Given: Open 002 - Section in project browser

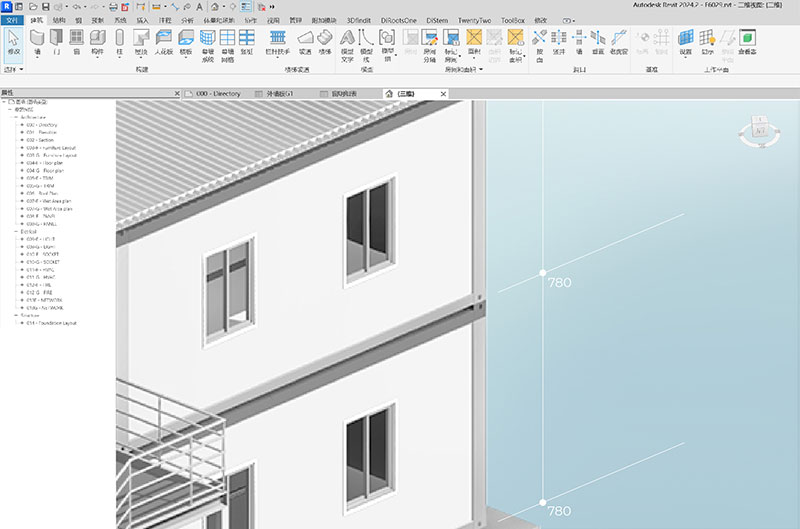Looking at the screenshot, I should pos(41,140).
